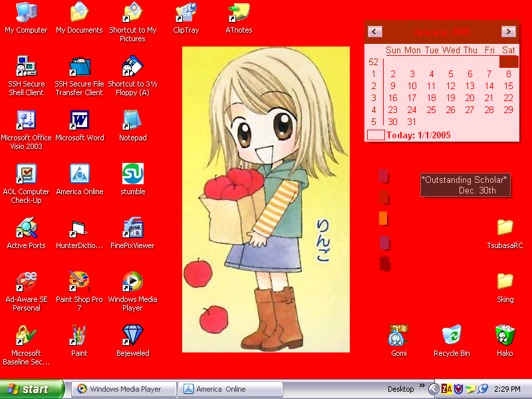Choose January 29 in the calendar

pyautogui.click(x=508, y=110)
